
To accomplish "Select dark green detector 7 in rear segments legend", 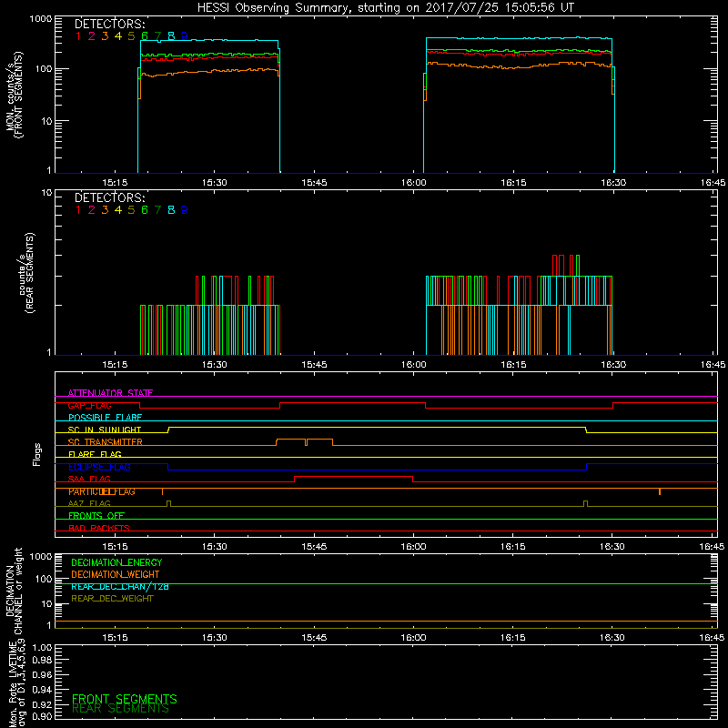I will click(x=157, y=210).
